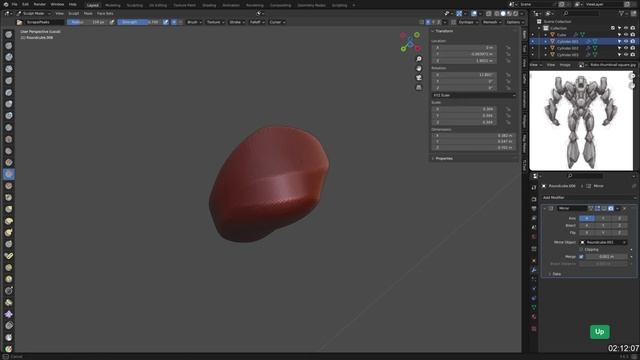The width and height of the screenshot is (640, 360).
Task: Toggle solid viewport shading mode
Action: pyautogui.click(x=503, y=13)
